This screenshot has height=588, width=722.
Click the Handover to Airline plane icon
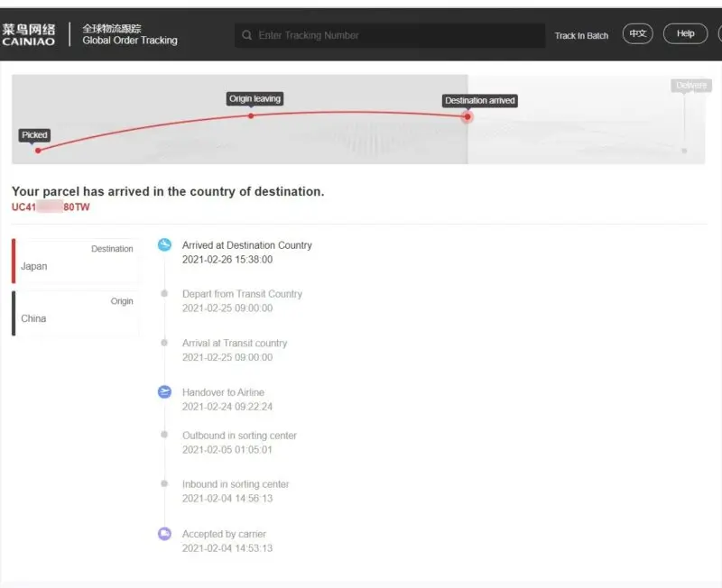(x=164, y=391)
